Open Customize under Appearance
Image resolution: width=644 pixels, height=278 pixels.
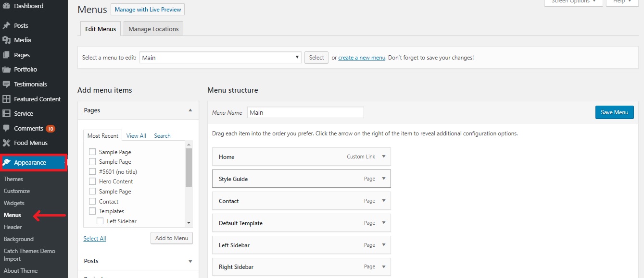pos(17,191)
